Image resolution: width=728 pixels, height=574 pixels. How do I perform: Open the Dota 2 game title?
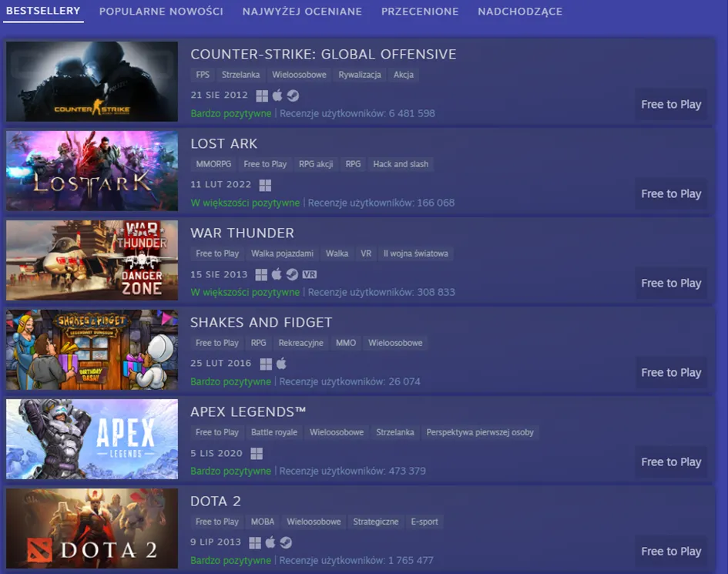(x=216, y=502)
